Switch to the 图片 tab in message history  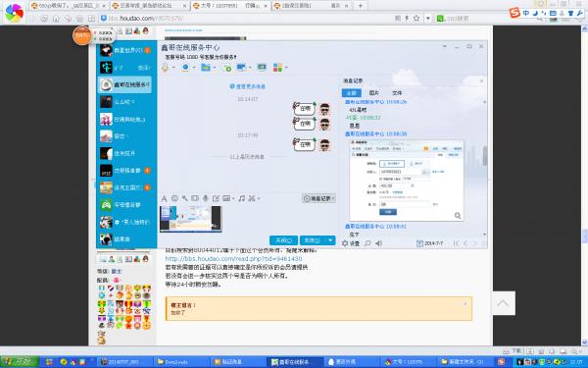click(374, 93)
